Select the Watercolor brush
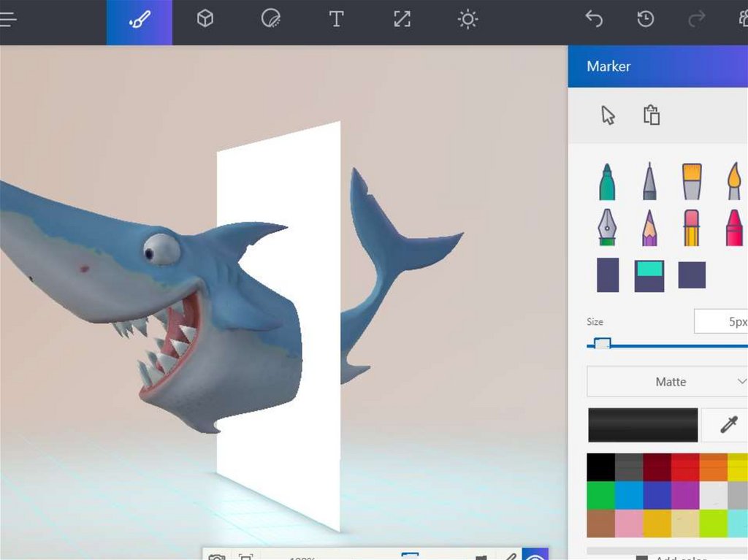 click(x=734, y=182)
